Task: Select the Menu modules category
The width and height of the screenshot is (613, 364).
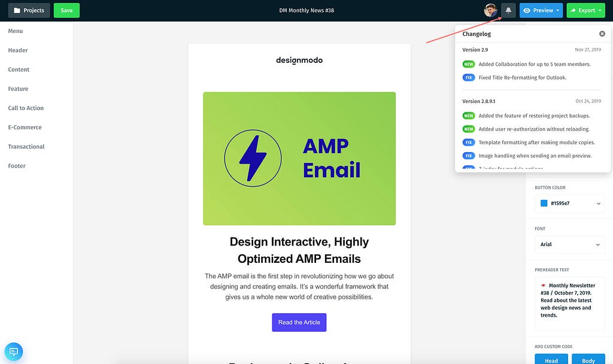Action: pyautogui.click(x=16, y=31)
